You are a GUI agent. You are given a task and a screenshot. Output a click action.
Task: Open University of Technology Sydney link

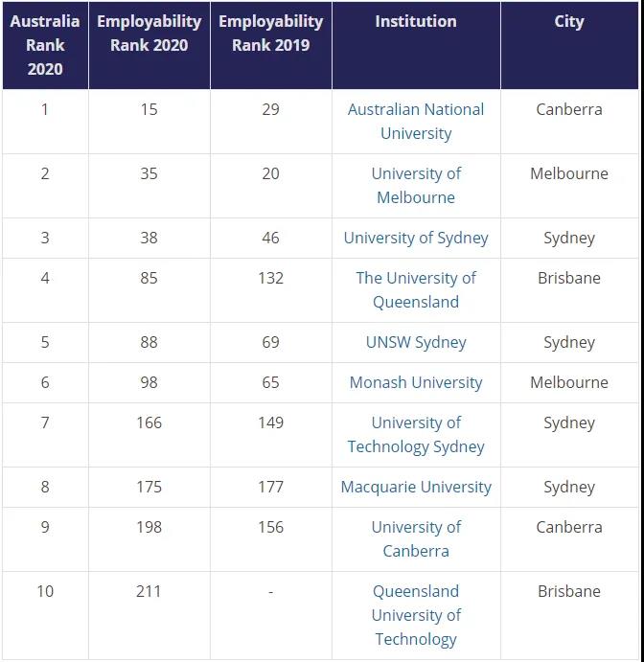point(416,434)
